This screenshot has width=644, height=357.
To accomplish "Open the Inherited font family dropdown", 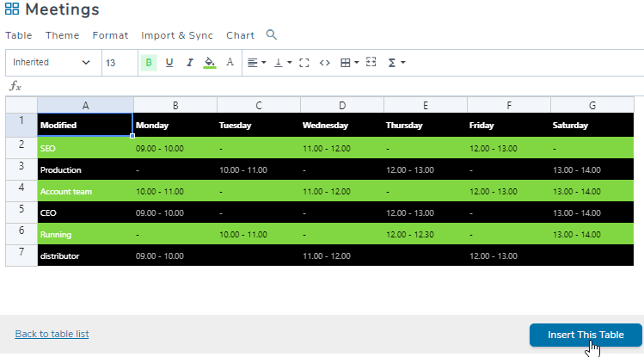I will pos(53,63).
